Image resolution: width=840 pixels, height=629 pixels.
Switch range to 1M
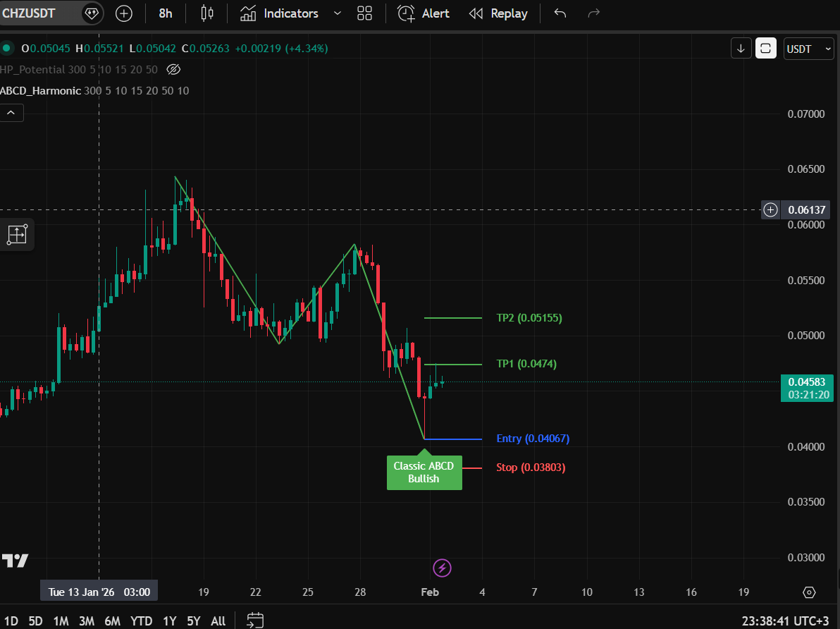coord(61,621)
